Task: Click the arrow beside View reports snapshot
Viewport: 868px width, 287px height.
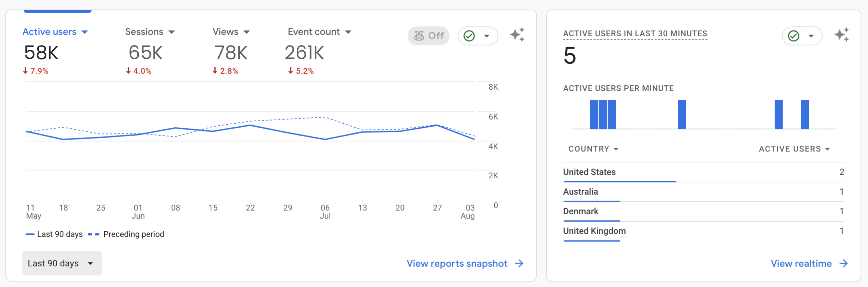Action: (519, 264)
